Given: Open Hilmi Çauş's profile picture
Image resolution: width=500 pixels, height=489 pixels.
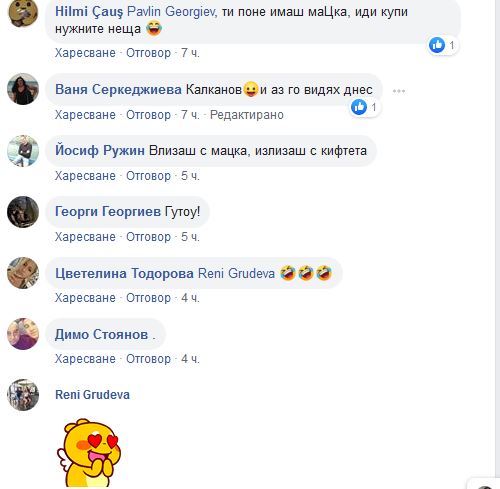Looking at the screenshot, I should pyautogui.click(x=23, y=11).
